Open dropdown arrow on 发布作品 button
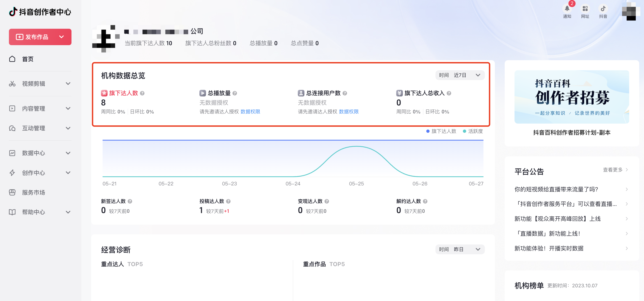The image size is (644, 301). click(x=61, y=37)
